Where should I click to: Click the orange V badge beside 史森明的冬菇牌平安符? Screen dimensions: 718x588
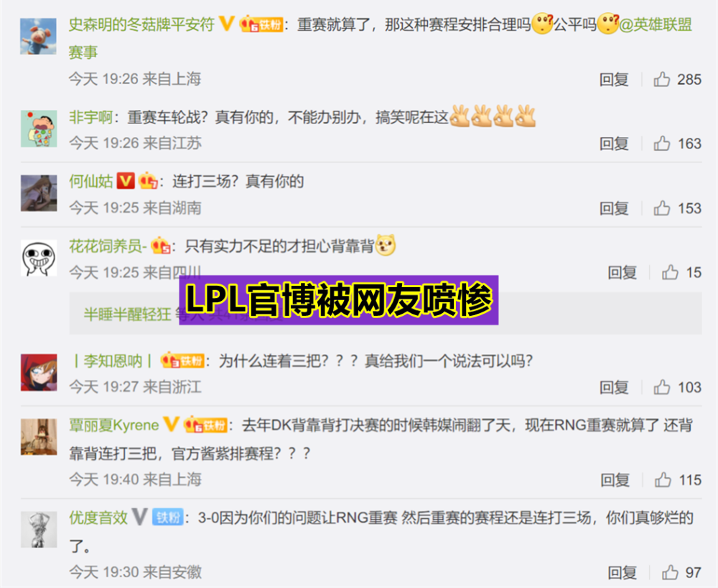(227, 24)
